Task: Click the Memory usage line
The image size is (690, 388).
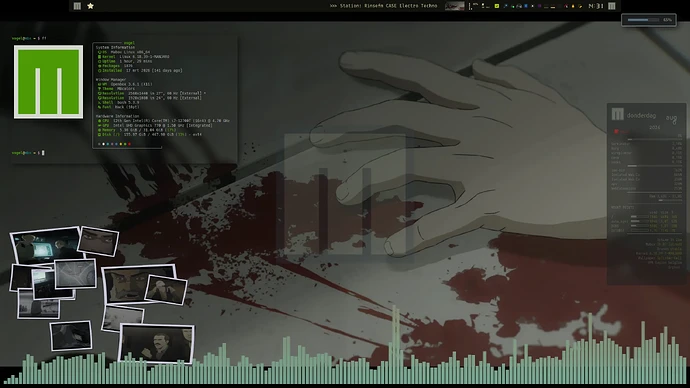Action: 136,130
